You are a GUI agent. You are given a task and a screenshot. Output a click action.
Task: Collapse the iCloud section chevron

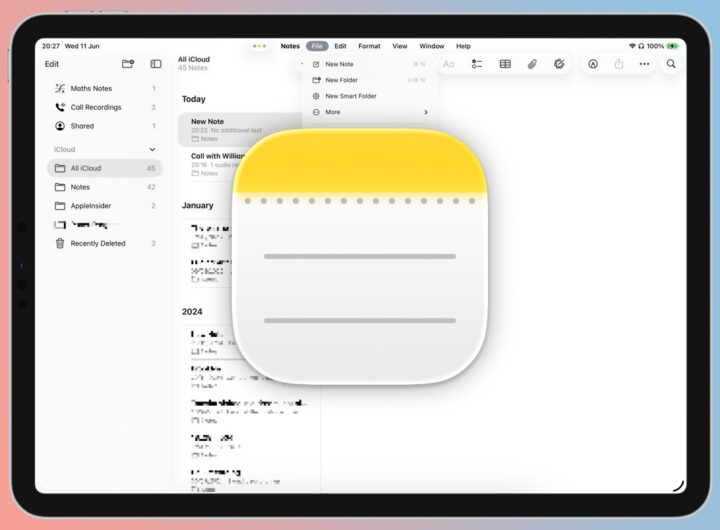coord(152,149)
